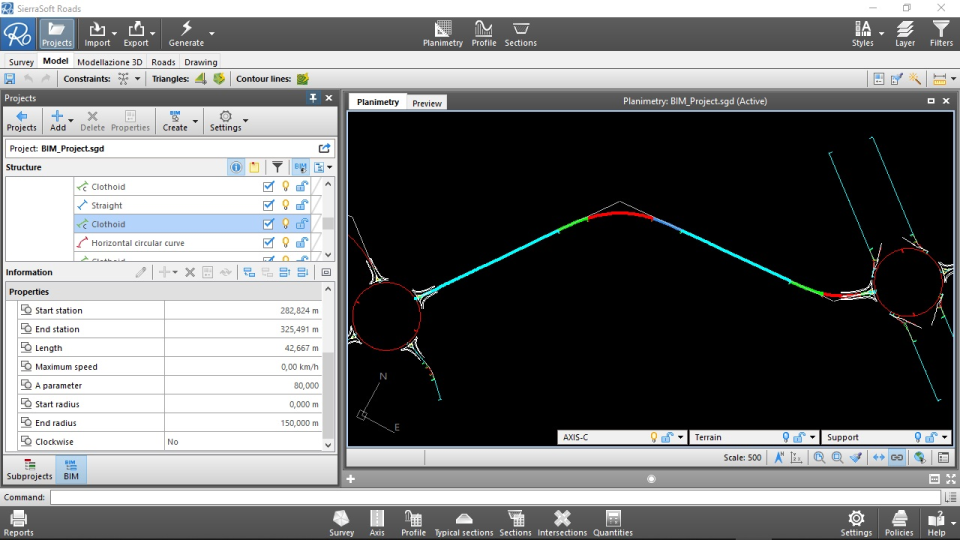The width and height of the screenshot is (960, 540).
Task: Switch to the Preview tab
Action: coord(427,103)
